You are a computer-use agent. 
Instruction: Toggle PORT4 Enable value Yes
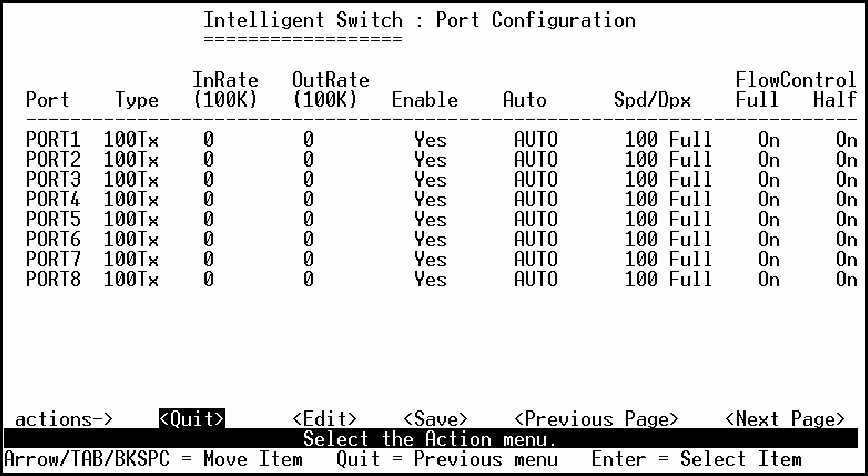coord(430,200)
